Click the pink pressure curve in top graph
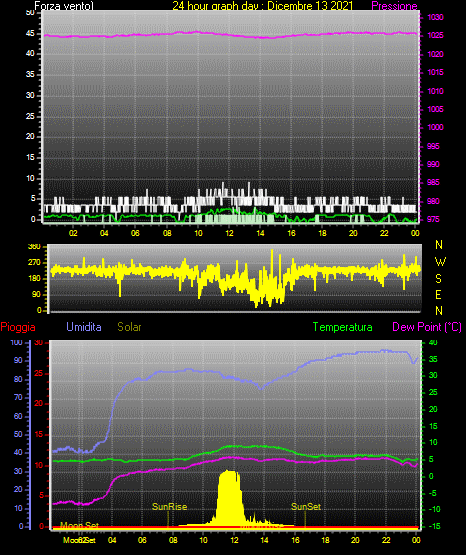This screenshot has height=555, width=466. [230, 35]
